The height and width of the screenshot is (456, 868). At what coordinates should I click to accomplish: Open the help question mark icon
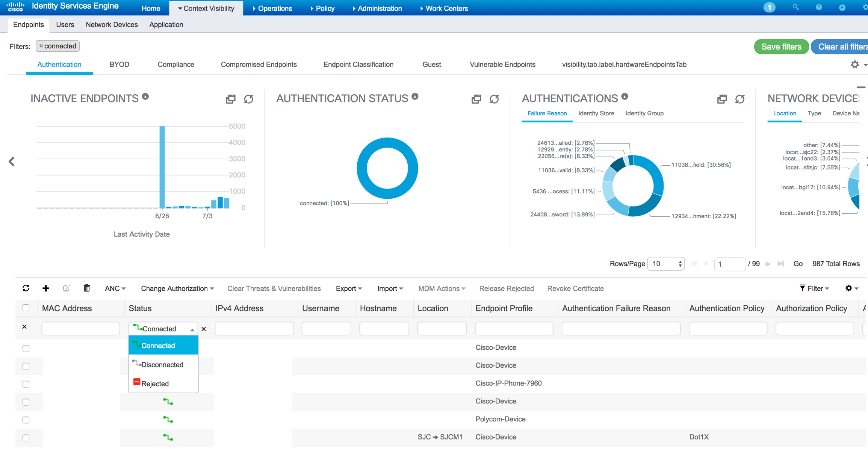tap(819, 8)
